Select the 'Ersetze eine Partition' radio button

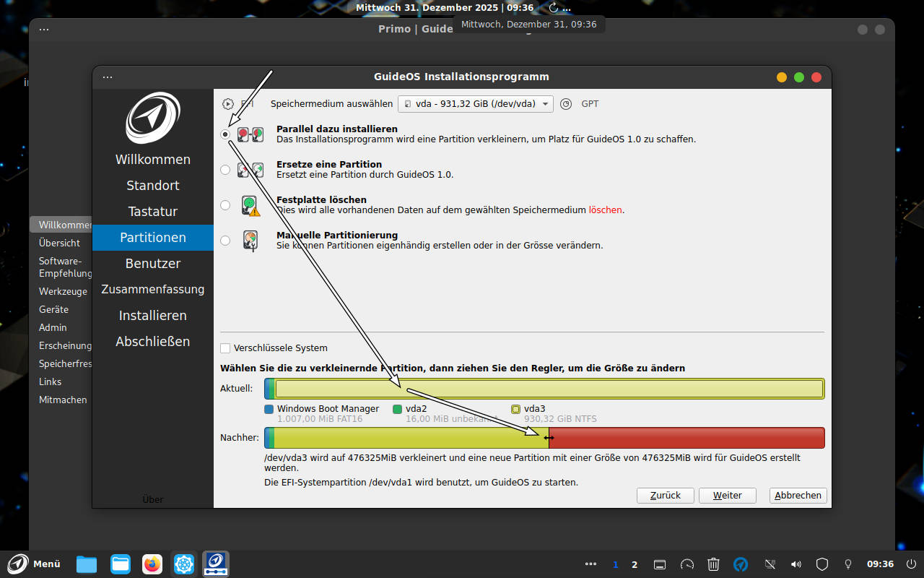(225, 170)
